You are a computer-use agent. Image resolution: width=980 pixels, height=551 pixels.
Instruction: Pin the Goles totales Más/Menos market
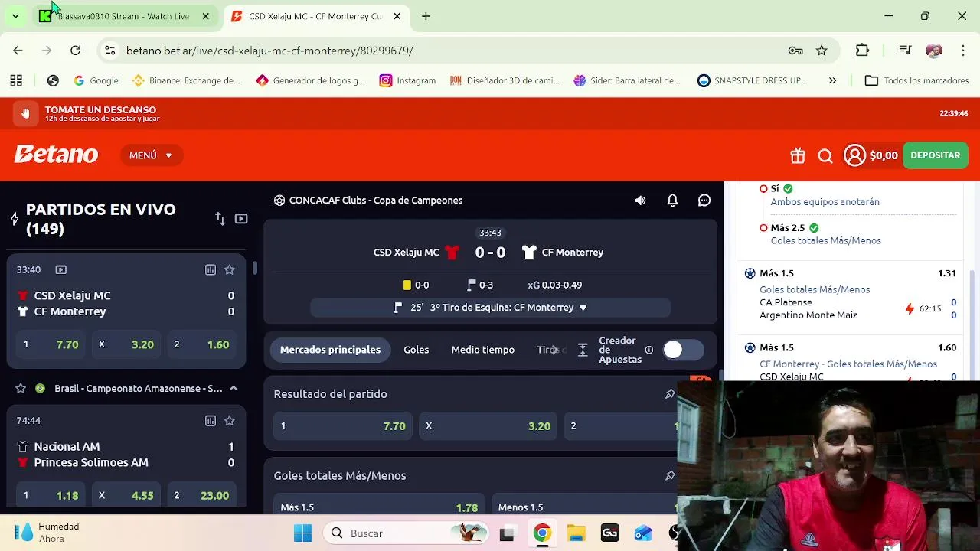(670, 475)
